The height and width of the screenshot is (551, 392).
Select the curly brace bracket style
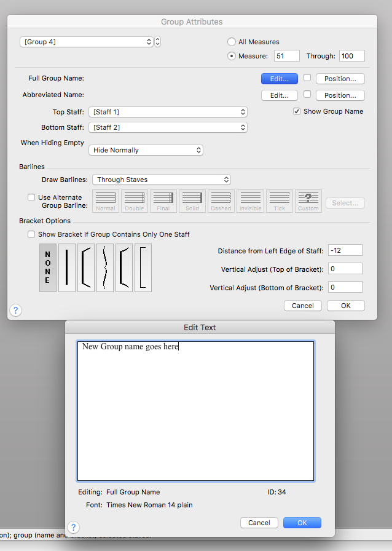coord(105,268)
